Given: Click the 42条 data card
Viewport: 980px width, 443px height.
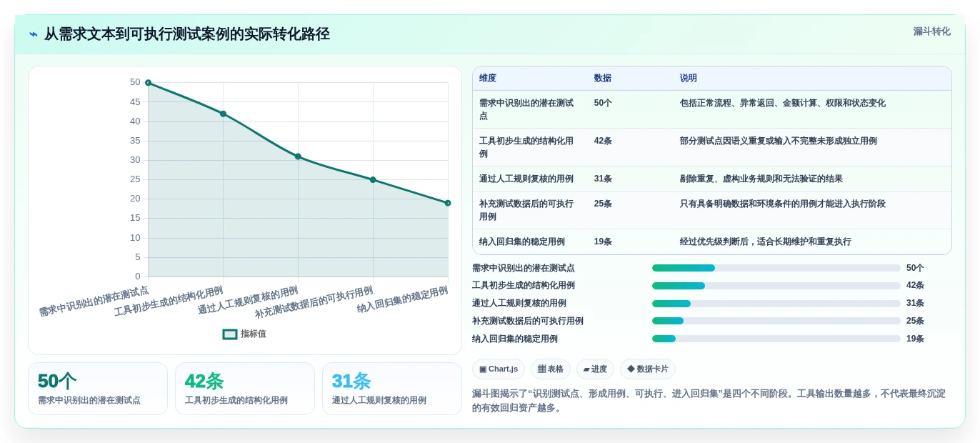Looking at the screenshot, I should pyautogui.click(x=245, y=389).
